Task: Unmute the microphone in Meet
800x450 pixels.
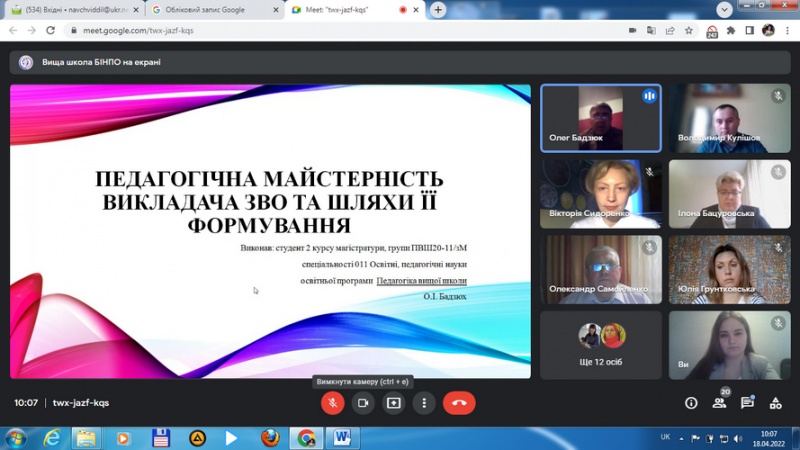Action: pyautogui.click(x=332, y=403)
